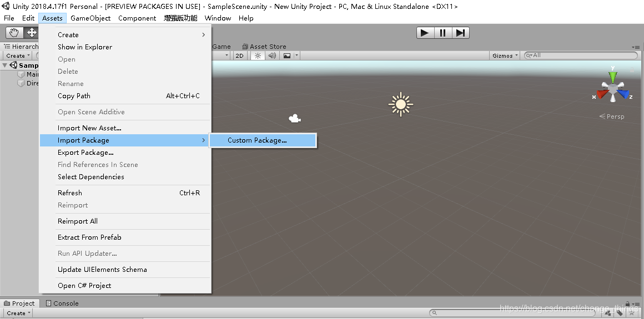Select Main Camera cube icon in Hierarchy
The image size is (644, 319).
pos(21,74)
